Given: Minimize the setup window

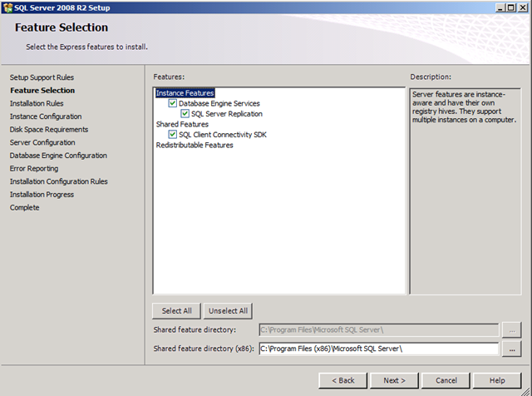Looking at the screenshot, I should 500,7.
